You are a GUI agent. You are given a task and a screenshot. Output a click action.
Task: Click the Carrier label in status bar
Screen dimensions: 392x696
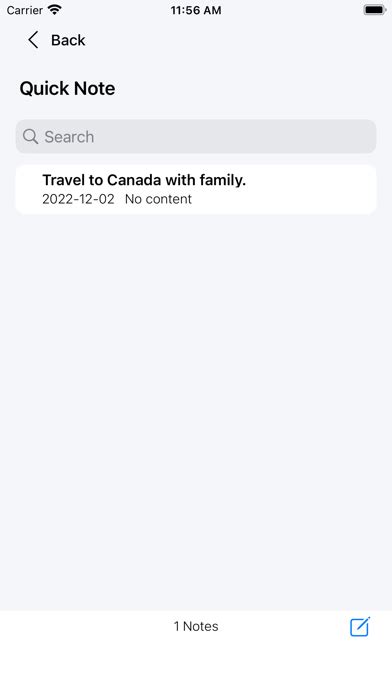pos(24,10)
